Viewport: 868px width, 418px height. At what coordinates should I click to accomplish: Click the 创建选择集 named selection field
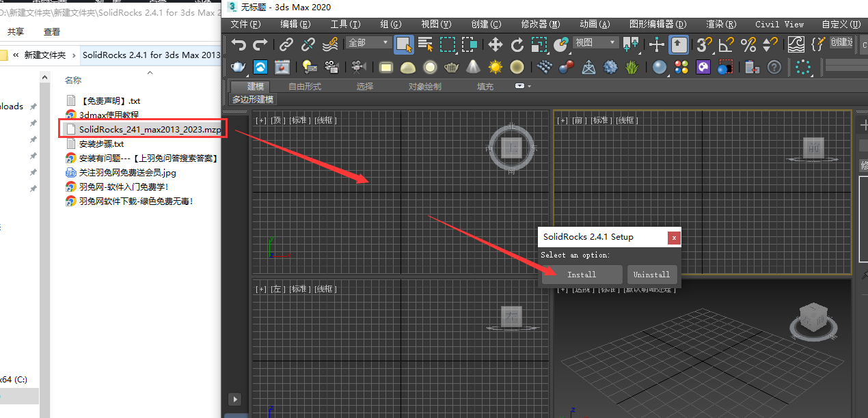pos(841,42)
